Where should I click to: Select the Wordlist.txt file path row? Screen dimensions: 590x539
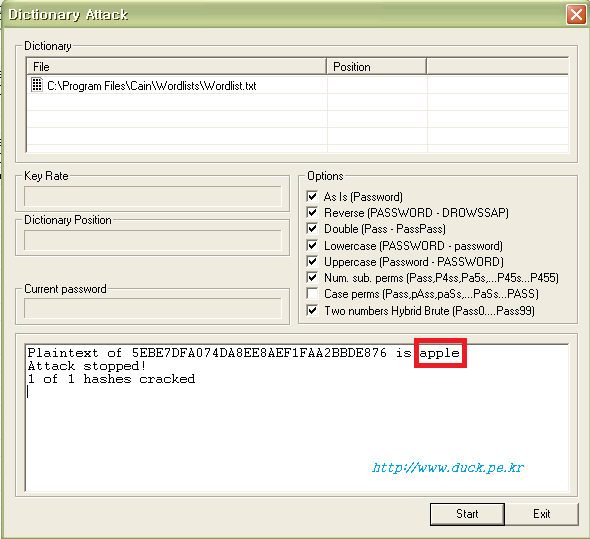pyautogui.click(x=297, y=85)
